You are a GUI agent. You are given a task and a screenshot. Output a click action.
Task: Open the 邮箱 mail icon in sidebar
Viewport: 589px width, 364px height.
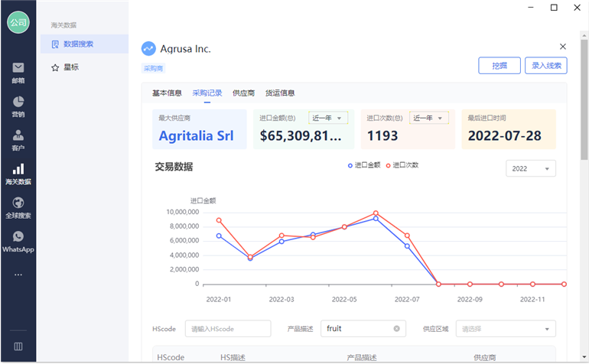[x=18, y=67]
